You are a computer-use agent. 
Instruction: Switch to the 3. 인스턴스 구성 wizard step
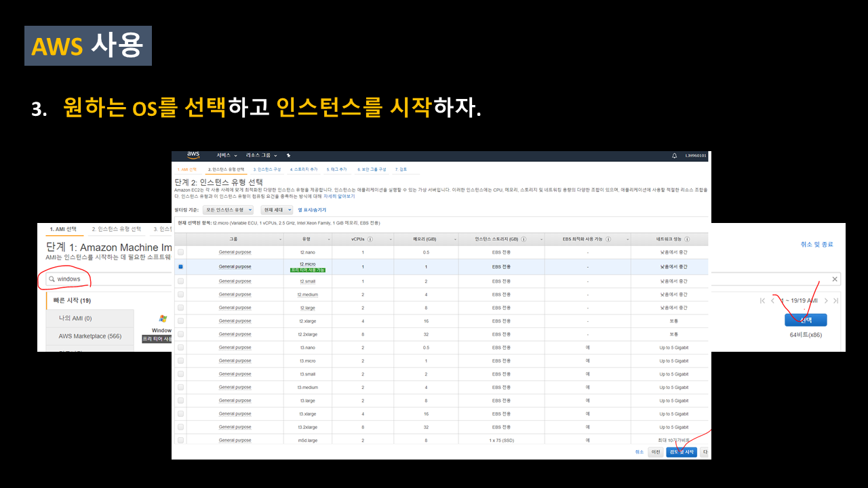pyautogui.click(x=267, y=169)
